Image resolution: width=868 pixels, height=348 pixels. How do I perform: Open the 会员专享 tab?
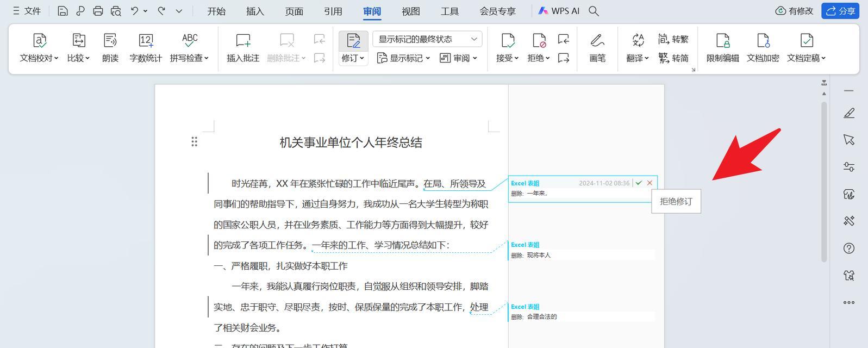pyautogui.click(x=497, y=11)
